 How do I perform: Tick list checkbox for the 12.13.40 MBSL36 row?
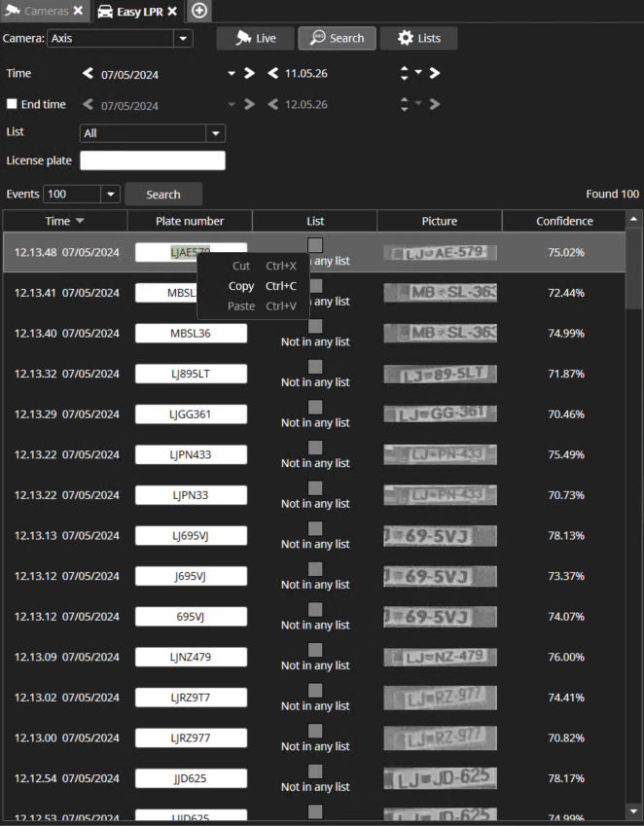pyautogui.click(x=315, y=326)
